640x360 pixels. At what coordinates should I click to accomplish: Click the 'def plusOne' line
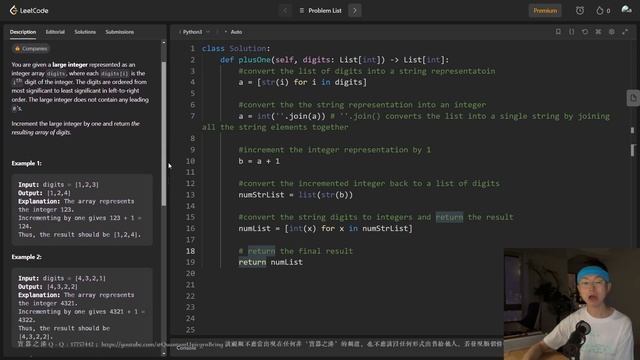point(334,60)
